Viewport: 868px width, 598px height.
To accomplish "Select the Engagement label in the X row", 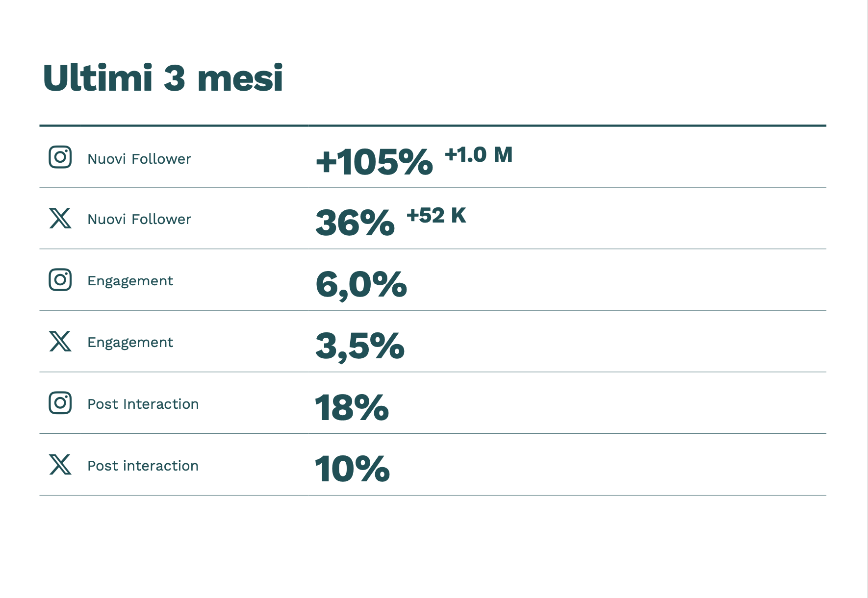I will [x=130, y=342].
